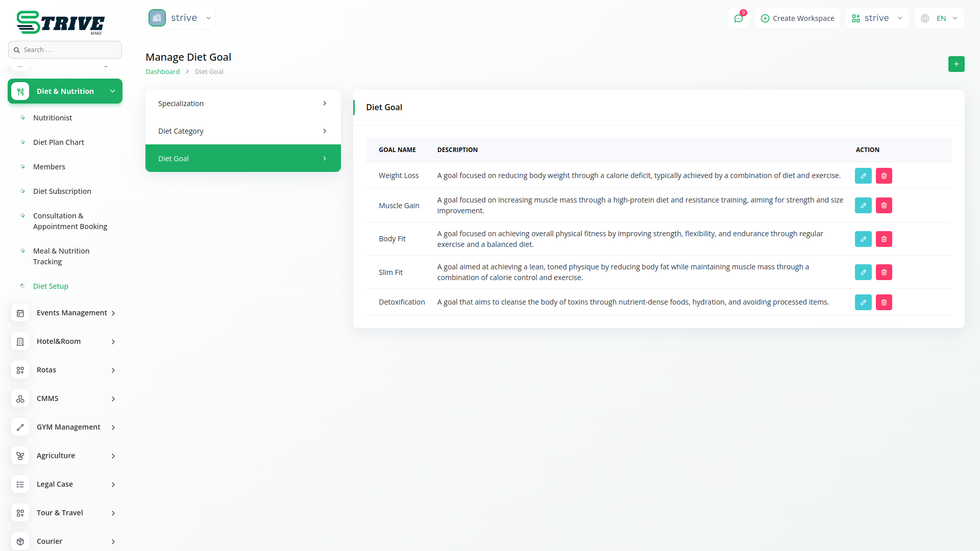The image size is (980, 551).
Task: Go to the Dashboard breadcrumb link
Action: pos(162,72)
